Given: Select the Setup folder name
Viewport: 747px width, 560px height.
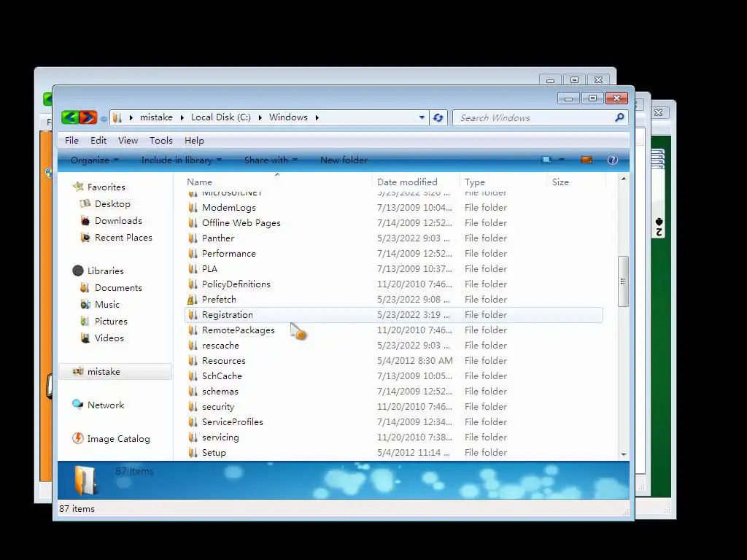Looking at the screenshot, I should coord(214,452).
